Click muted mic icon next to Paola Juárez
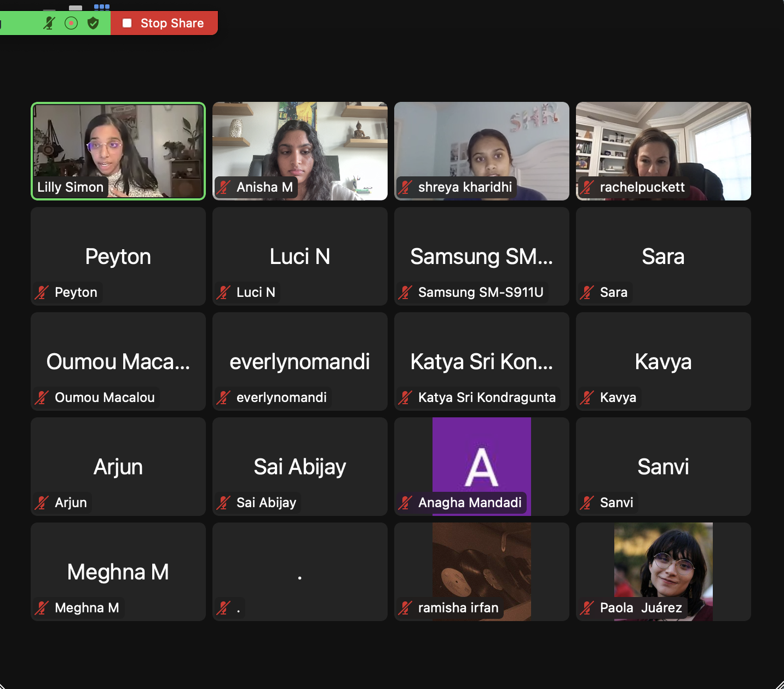784x689 pixels. pos(587,608)
